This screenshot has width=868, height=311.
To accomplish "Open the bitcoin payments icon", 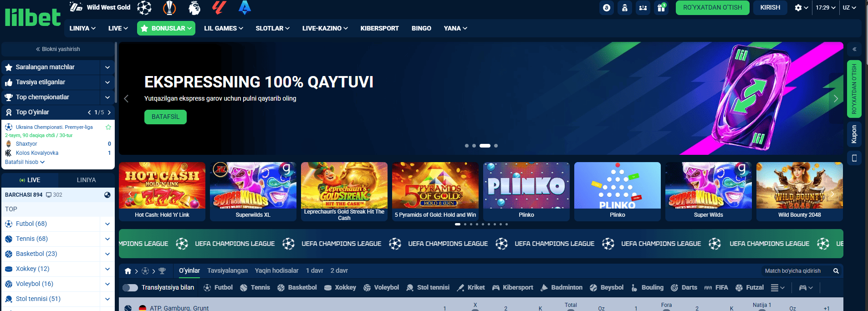I will point(607,8).
